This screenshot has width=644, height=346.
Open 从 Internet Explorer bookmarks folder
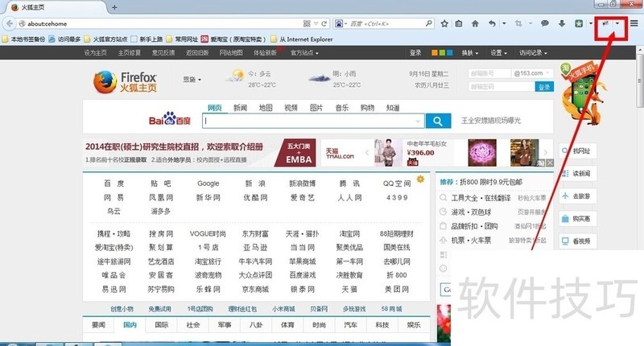(302, 39)
